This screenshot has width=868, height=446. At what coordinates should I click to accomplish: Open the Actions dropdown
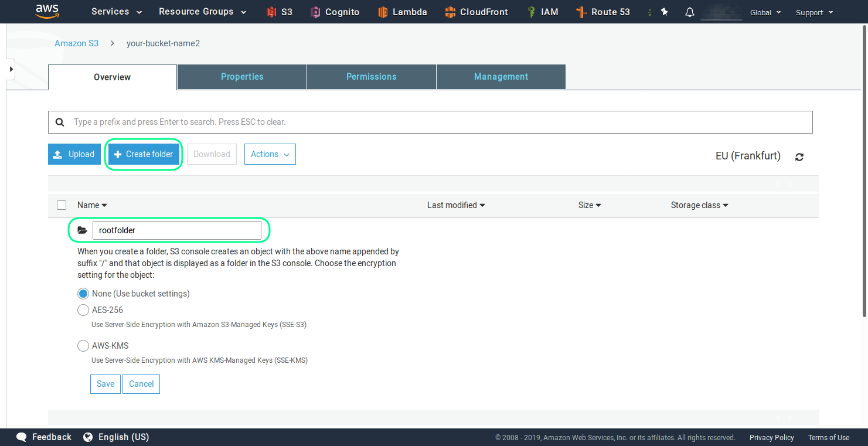pos(270,154)
